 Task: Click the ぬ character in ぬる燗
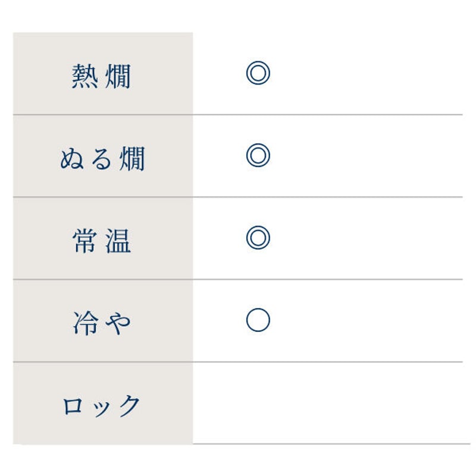point(72,158)
